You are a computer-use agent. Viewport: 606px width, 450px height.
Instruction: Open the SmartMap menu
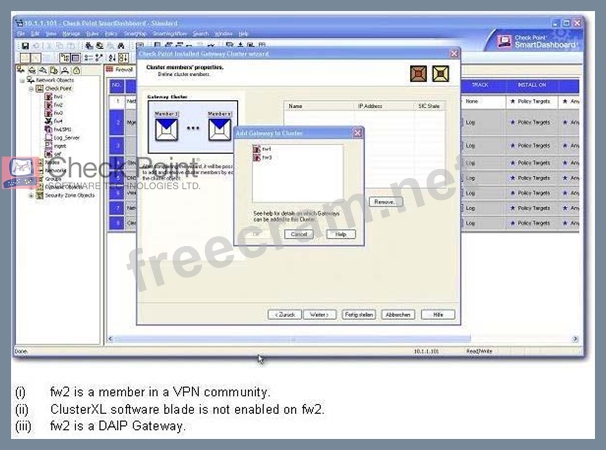(135, 34)
